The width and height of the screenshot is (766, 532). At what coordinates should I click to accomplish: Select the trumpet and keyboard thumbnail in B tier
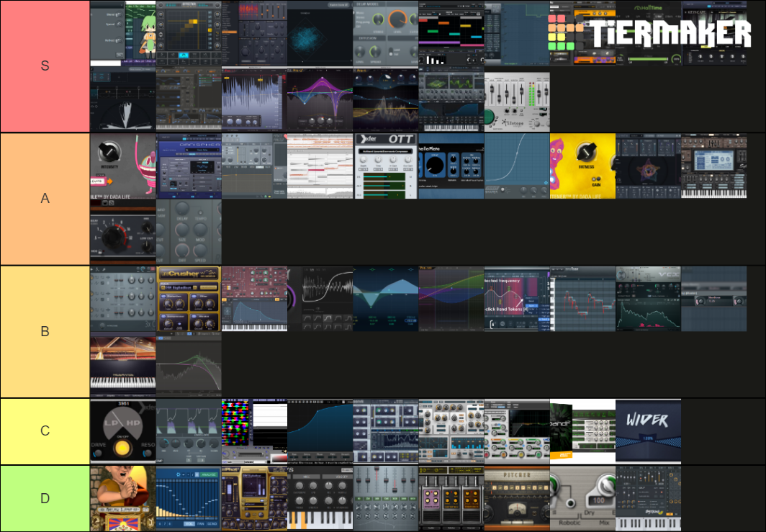(123, 364)
